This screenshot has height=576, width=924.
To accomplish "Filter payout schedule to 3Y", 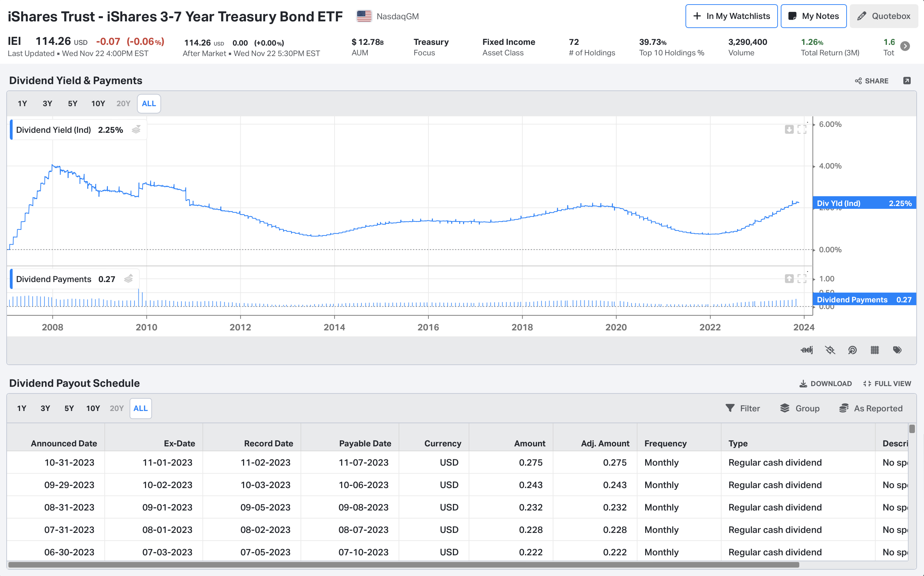I will [x=45, y=409].
